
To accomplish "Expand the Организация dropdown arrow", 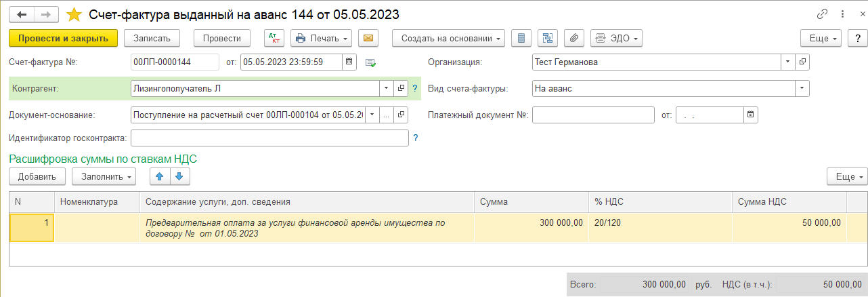I will (x=787, y=62).
